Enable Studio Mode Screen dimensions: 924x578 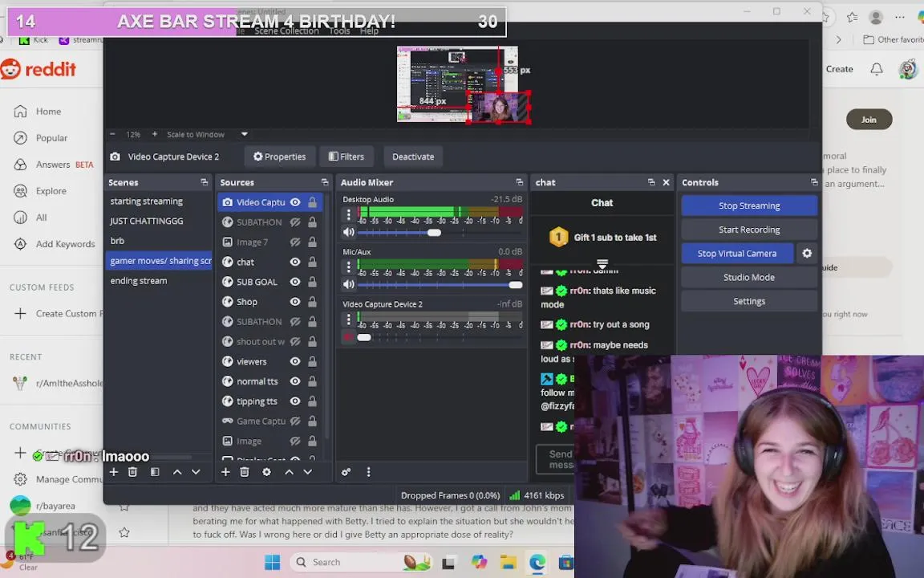[x=749, y=277]
